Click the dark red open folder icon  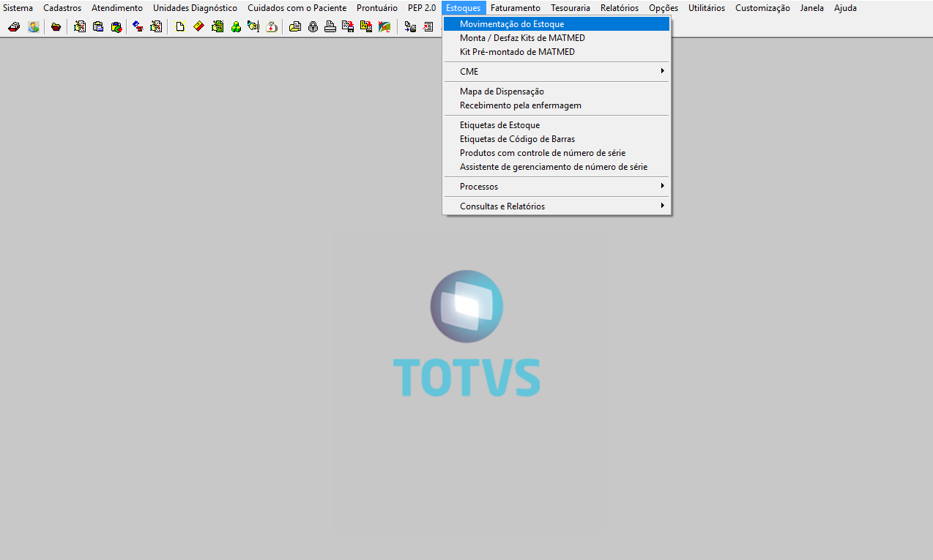pyautogui.click(x=56, y=27)
